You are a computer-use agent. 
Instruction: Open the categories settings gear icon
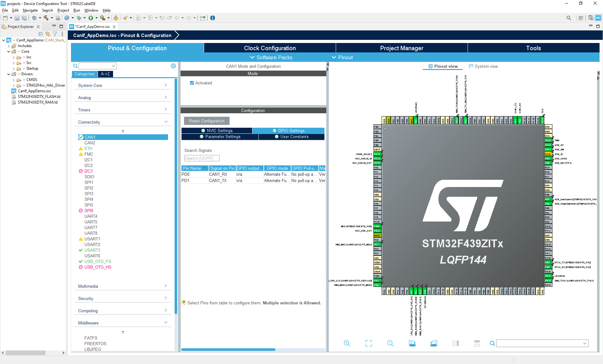click(173, 66)
